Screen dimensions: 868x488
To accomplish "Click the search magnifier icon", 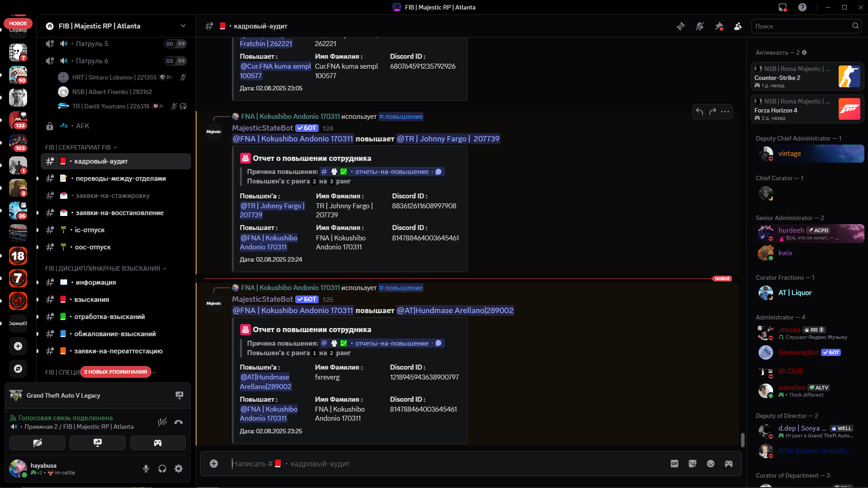I will pyautogui.click(x=855, y=26).
